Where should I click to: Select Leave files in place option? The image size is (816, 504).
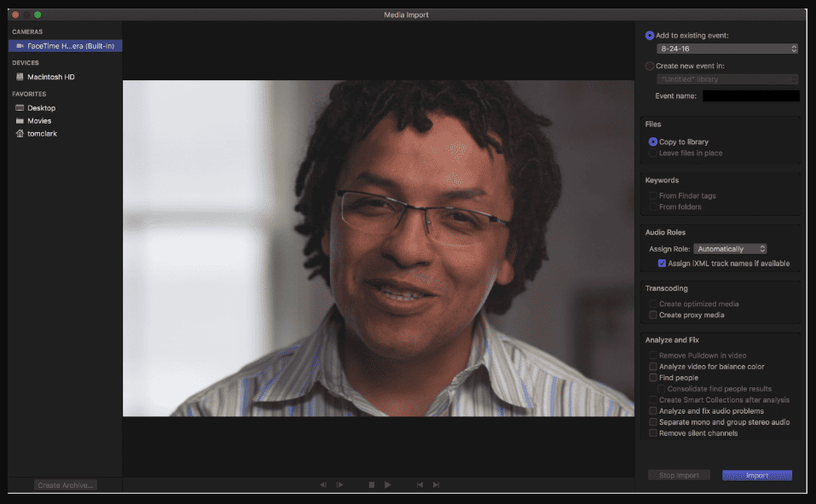(652, 153)
